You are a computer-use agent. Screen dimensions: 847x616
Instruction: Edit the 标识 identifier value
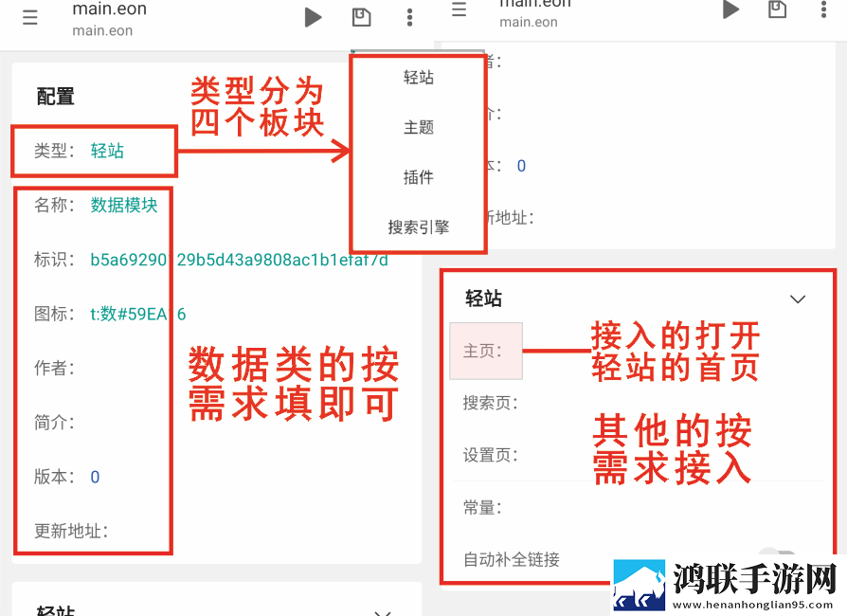239,260
